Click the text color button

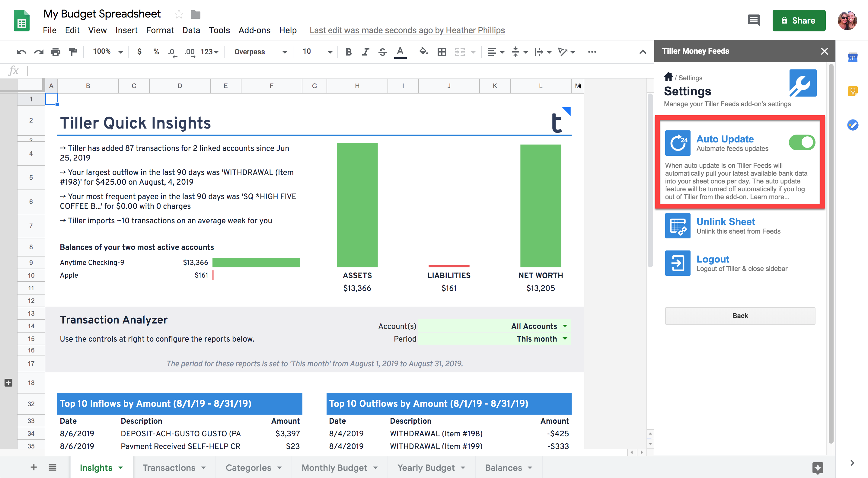(x=400, y=52)
